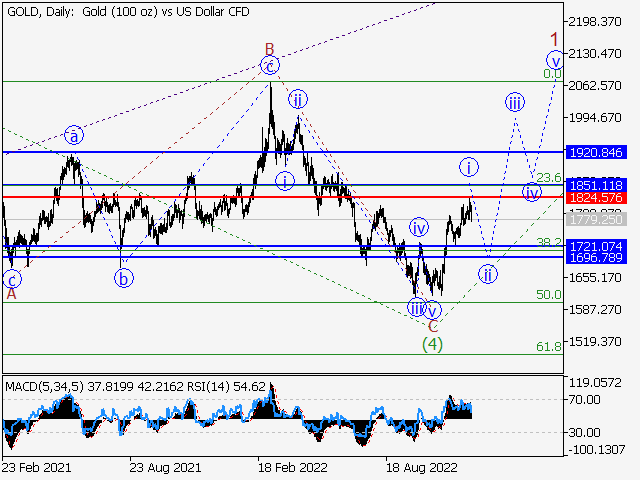
Task: Select the 23 Feb 2021 date label
Action: point(36,467)
